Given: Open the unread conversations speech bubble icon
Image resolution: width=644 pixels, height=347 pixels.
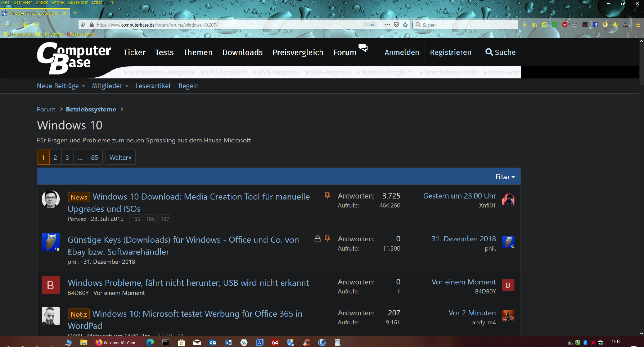Looking at the screenshot, I should click(363, 48).
